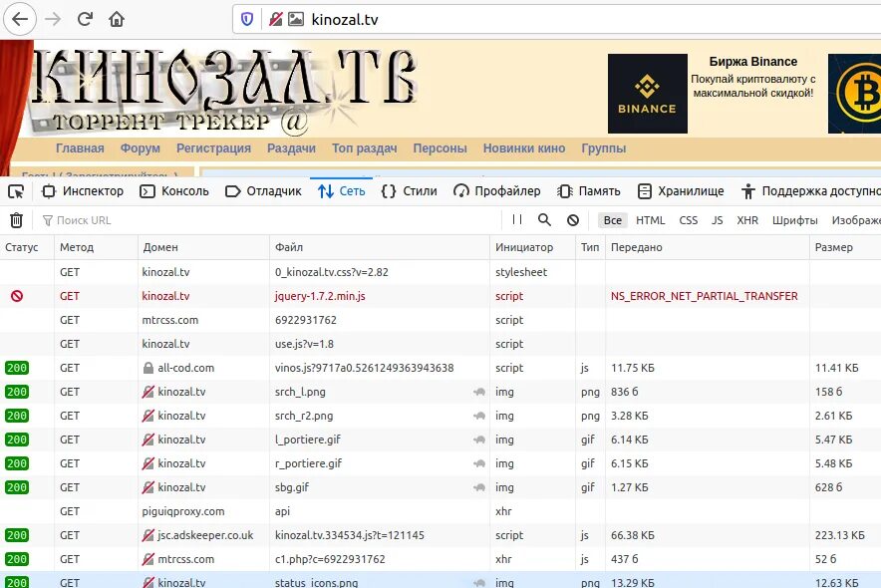The image size is (881, 588).
Task: Pause network recording with the pause icon
Action: click(517, 219)
